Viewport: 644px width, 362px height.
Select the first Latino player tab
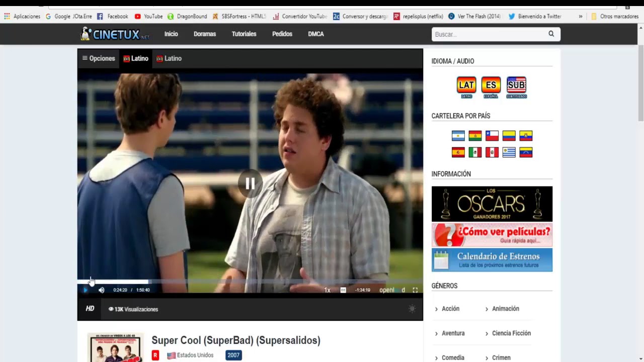coord(136,58)
